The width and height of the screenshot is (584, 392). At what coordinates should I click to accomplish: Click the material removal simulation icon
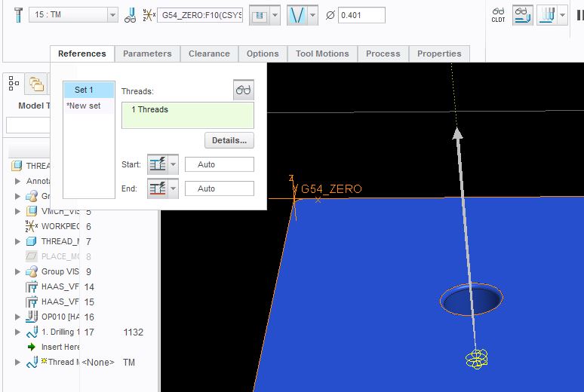click(547, 15)
